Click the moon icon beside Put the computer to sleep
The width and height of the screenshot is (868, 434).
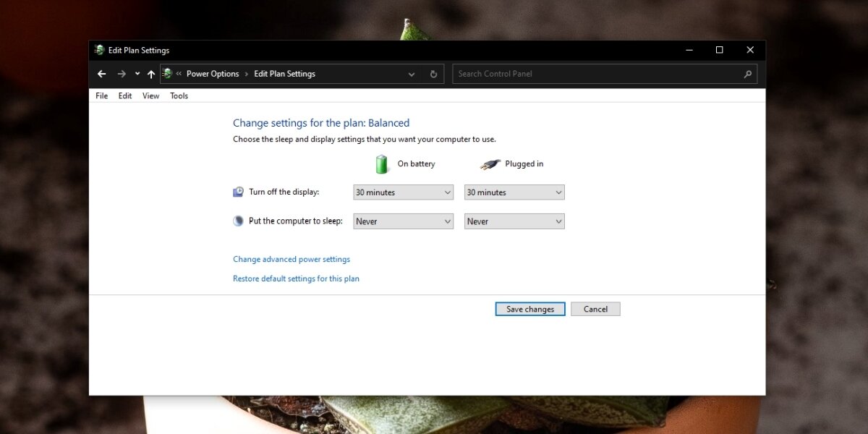coord(238,221)
